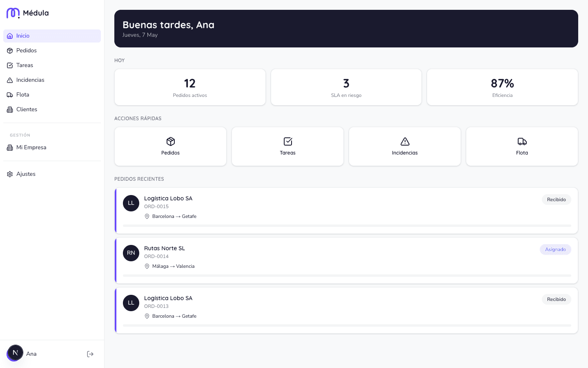This screenshot has height=368, width=588.
Task: Click the logout icon next to Ana
Action: click(x=90, y=354)
